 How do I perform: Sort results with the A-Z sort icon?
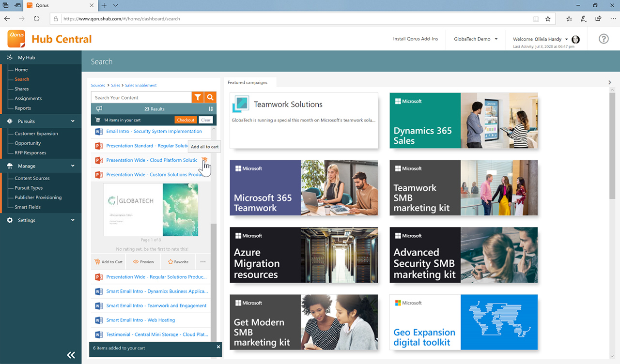click(211, 109)
